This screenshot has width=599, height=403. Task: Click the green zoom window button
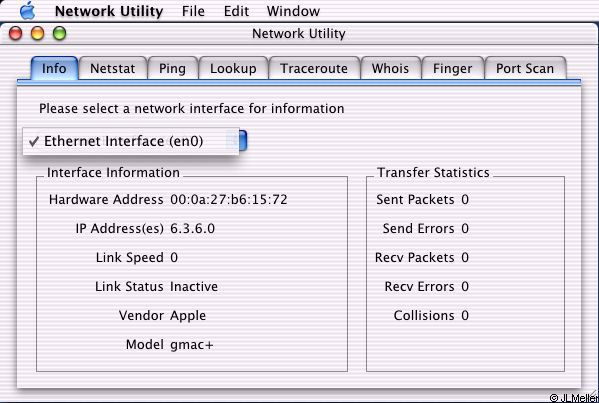(60, 34)
